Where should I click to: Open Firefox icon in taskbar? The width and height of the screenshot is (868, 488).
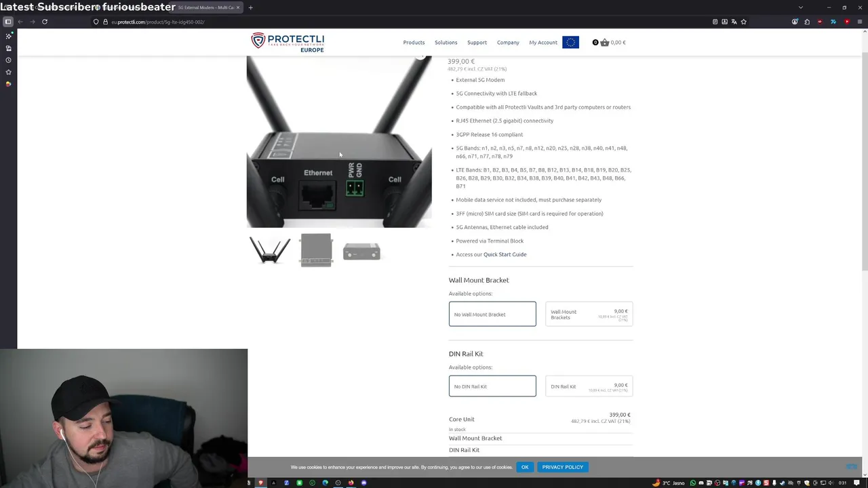[x=351, y=483]
